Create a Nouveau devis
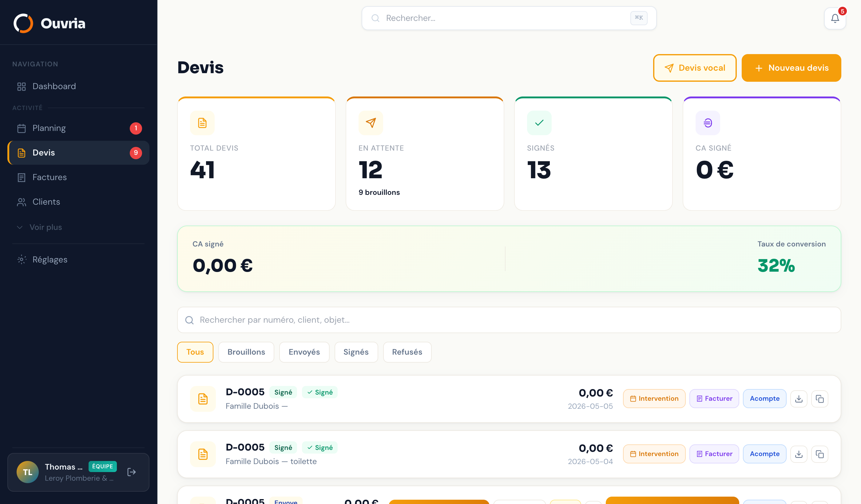This screenshot has width=861, height=504. click(x=791, y=68)
